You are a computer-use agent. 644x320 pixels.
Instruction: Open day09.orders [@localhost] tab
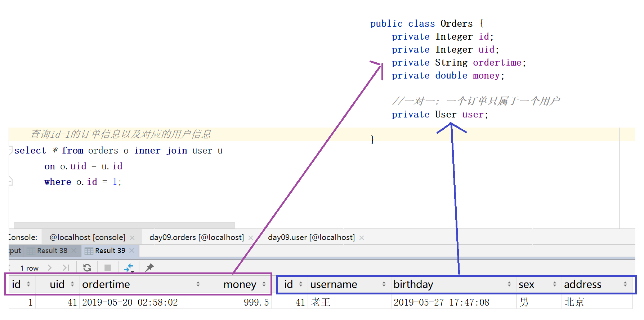coord(197,237)
